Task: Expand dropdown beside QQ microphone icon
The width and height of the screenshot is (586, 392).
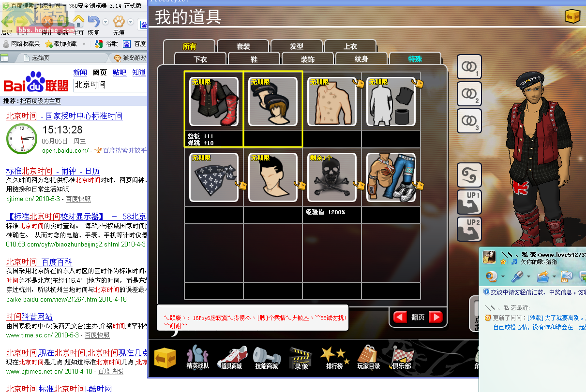Action: click(528, 277)
